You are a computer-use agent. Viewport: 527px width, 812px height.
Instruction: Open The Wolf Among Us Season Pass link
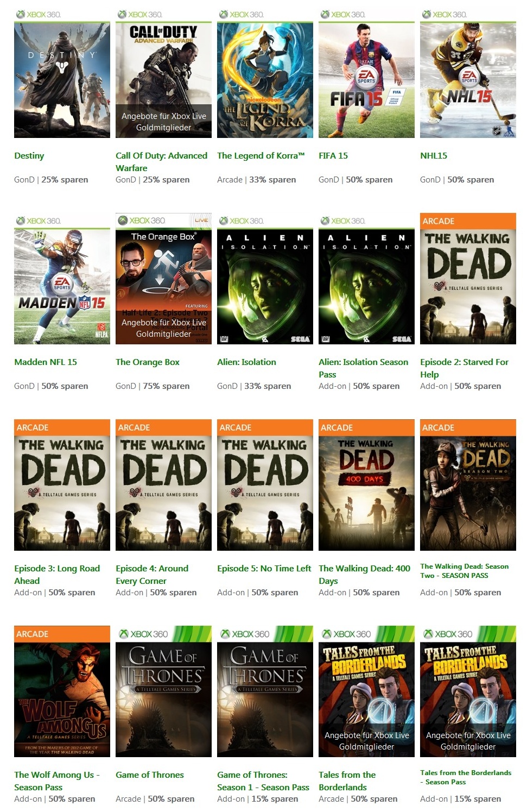coord(57,781)
